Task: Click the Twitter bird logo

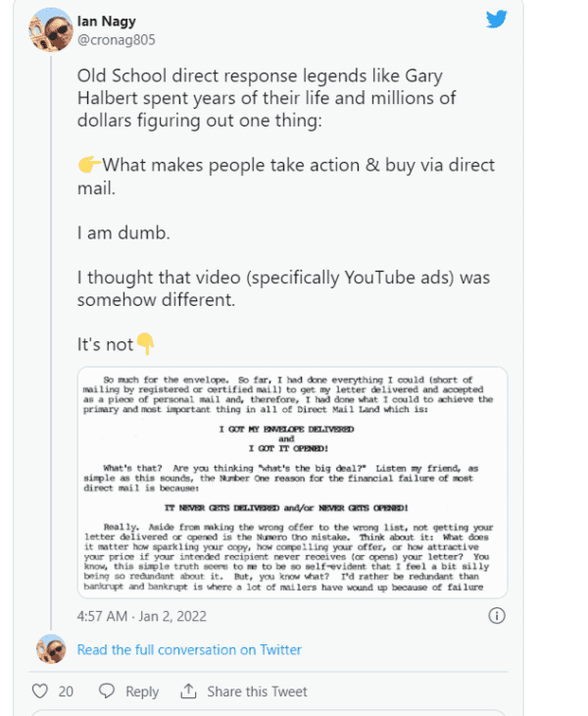Action: [497, 20]
